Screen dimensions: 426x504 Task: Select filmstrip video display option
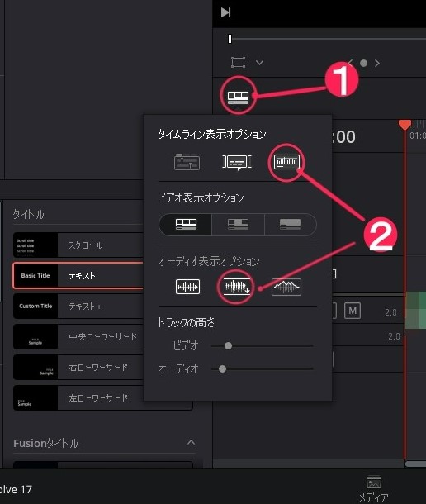tap(186, 224)
